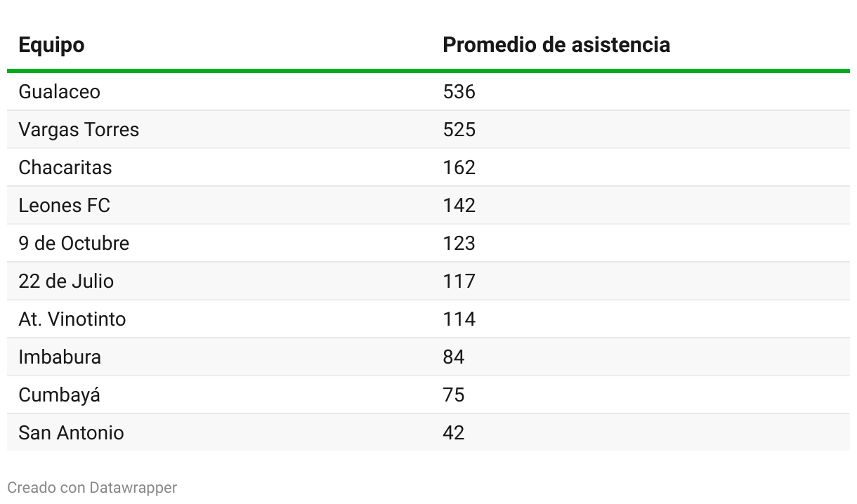This screenshot has width=857, height=504.
Task: Click the Promedio de asistencia header
Action: 556,45
